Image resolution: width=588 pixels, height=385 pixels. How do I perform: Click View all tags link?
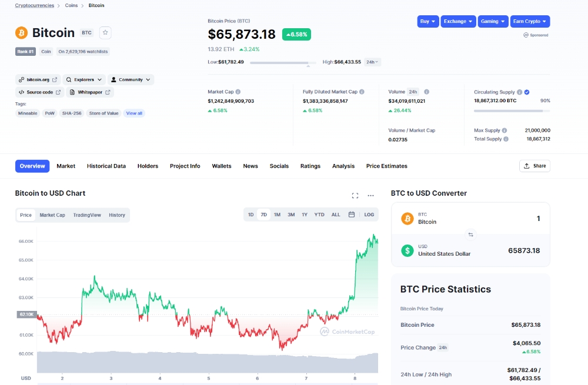pos(134,113)
